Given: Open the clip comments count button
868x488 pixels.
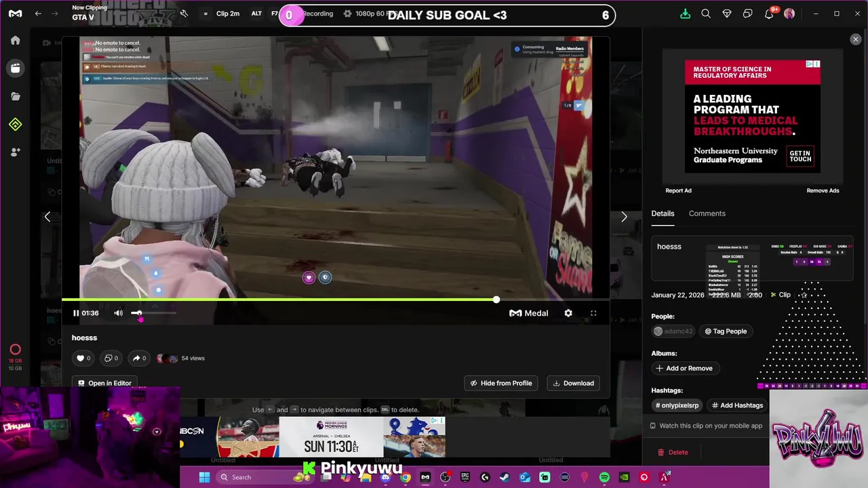Looking at the screenshot, I should coord(111,358).
